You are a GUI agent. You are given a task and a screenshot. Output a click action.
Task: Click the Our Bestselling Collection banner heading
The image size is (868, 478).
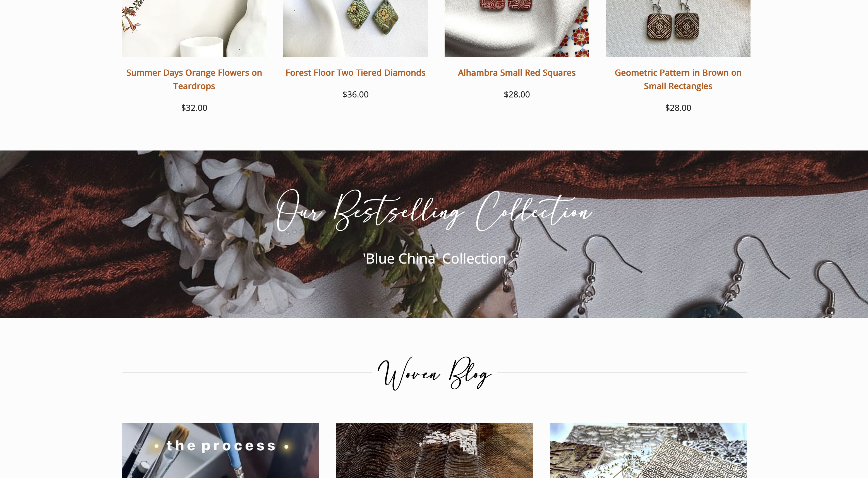pos(434,210)
